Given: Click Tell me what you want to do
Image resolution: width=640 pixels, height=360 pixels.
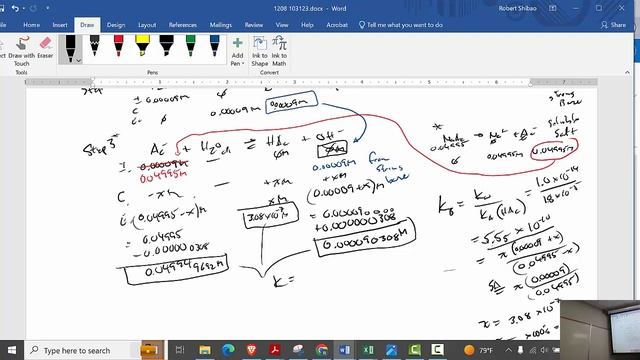Looking at the screenshot, I should 401,25.
